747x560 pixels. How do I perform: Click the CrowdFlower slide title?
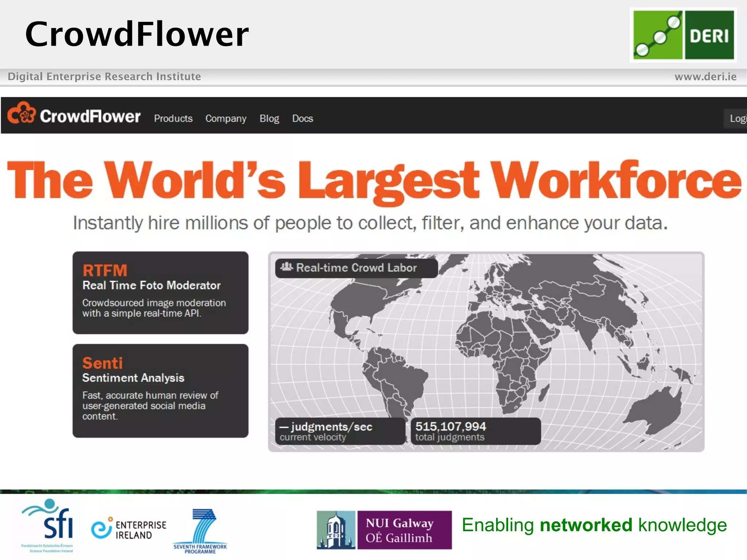coord(137,34)
